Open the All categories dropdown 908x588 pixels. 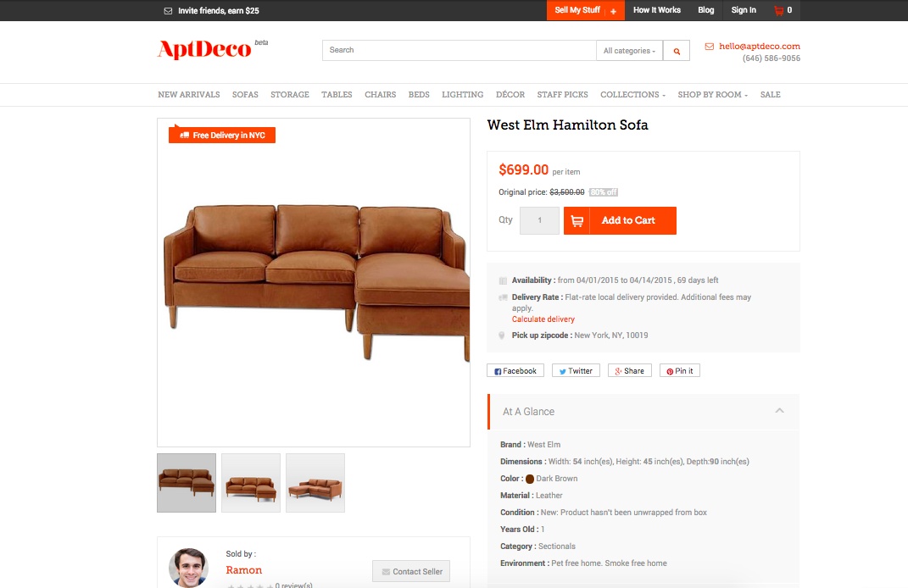pyautogui.click(x=629, y=51)
